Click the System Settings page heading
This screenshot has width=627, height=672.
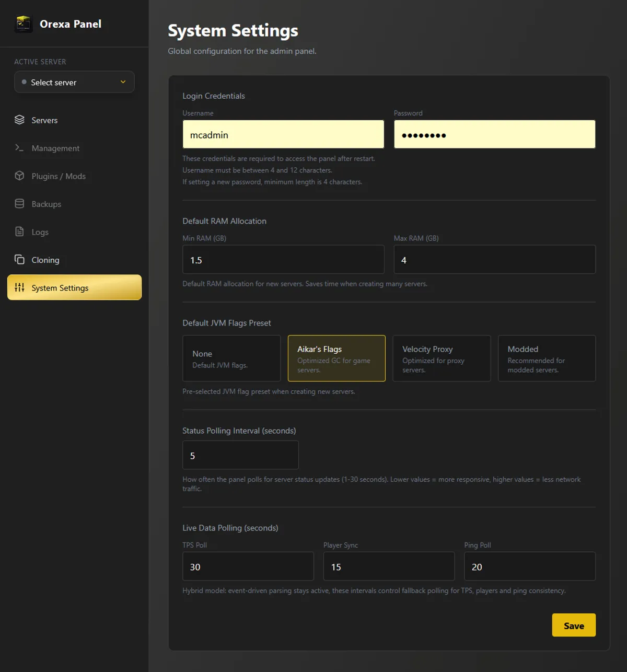[x=233, y=31]
